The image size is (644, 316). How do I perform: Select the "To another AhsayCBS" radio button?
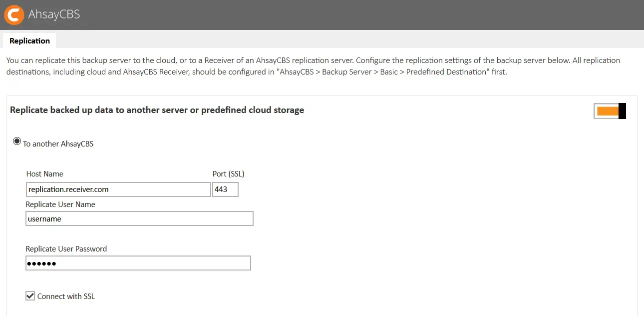click(x=16, y=140)
